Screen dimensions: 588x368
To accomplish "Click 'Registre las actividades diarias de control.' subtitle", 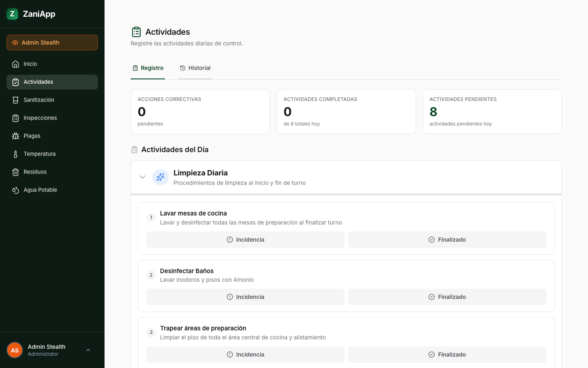I will (187, 43).
